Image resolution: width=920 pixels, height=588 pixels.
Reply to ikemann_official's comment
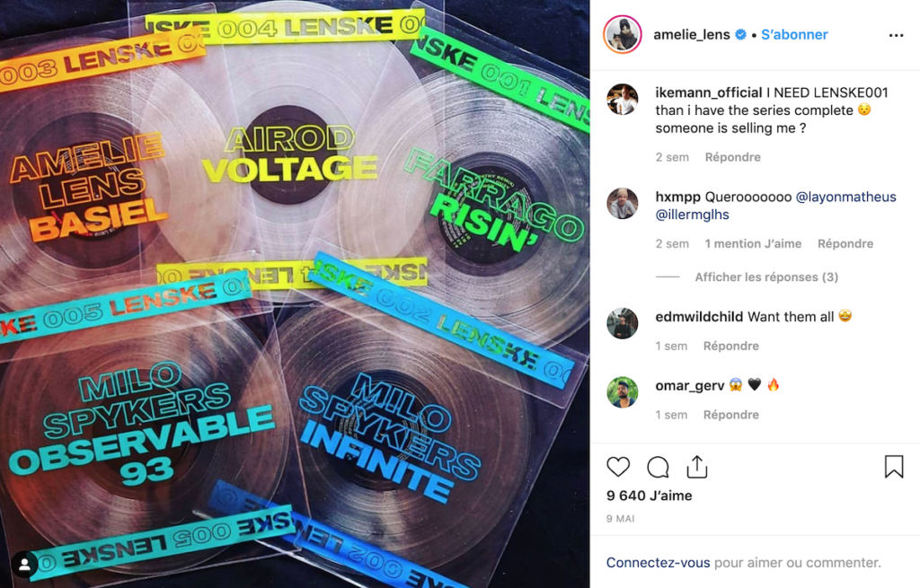[732, 157]
